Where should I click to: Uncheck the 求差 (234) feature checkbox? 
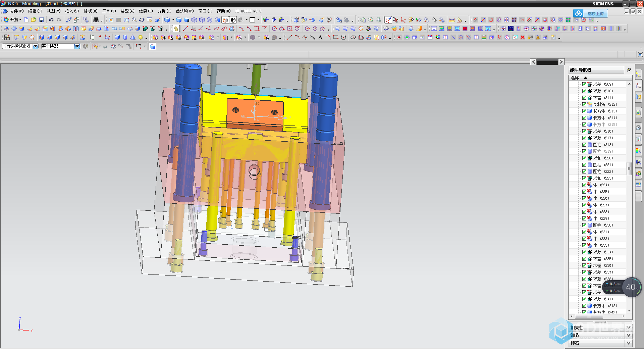coord(584,252)
